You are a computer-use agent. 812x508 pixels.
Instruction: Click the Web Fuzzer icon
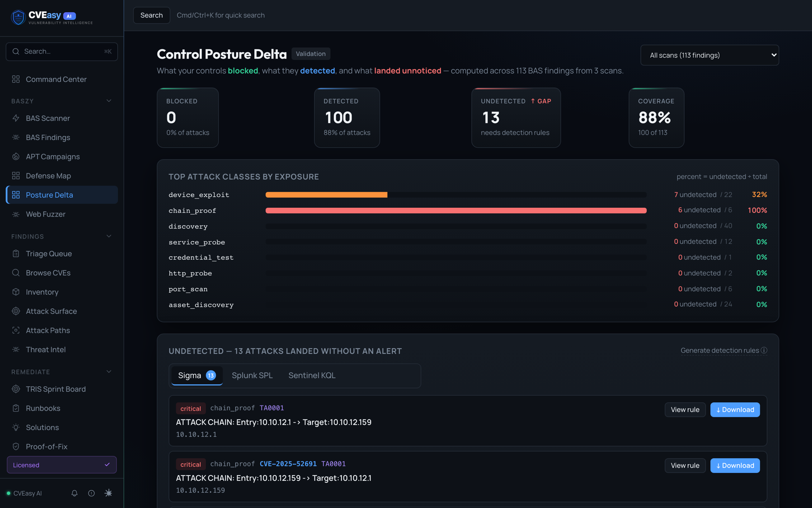(16, 214)
